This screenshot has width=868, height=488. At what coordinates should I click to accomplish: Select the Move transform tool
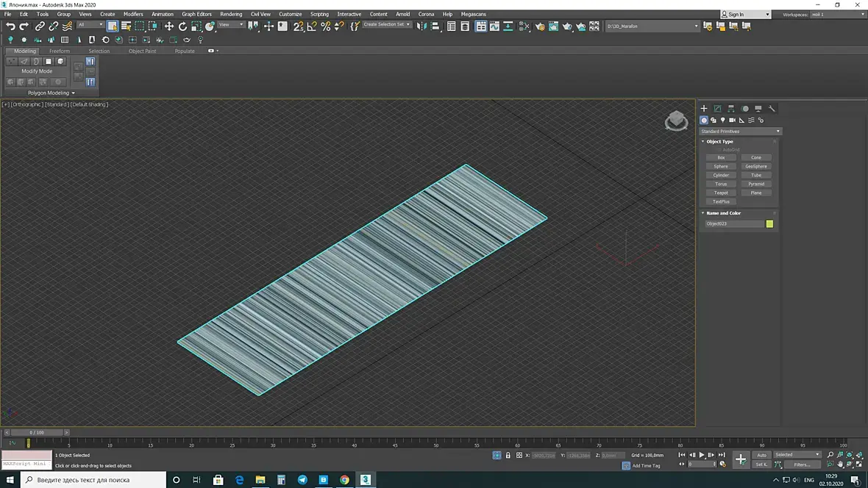pyautogui.click(x=169, y=26)
